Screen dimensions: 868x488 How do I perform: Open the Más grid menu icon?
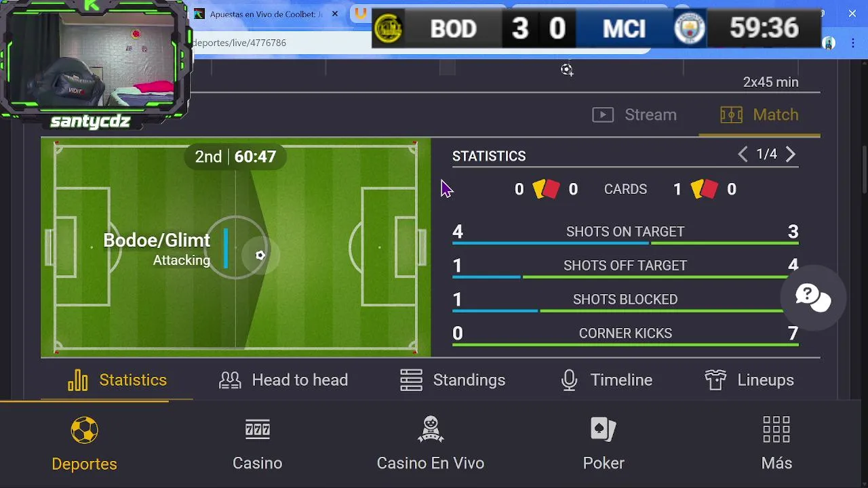[x=776, y=430]
